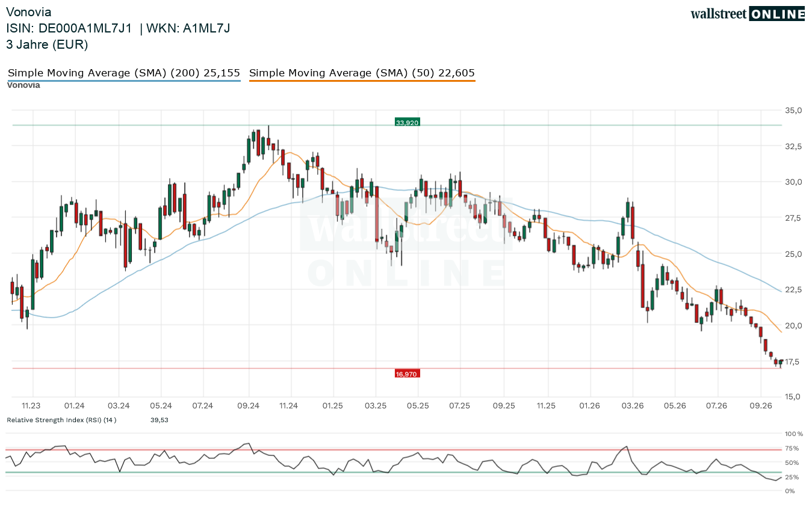Screen dimensions: 812x507
Task: Click the 09.25 date axis label
Action: point(503,405)
